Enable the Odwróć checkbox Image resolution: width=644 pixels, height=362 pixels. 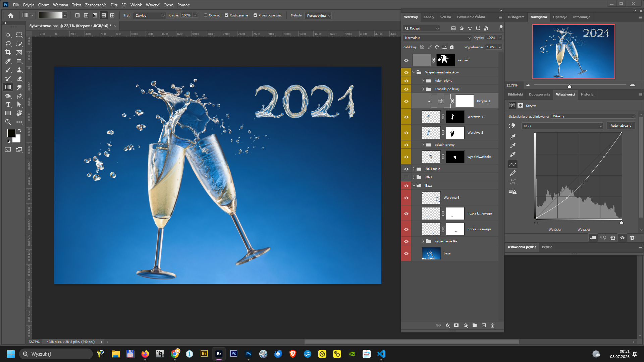206,15
